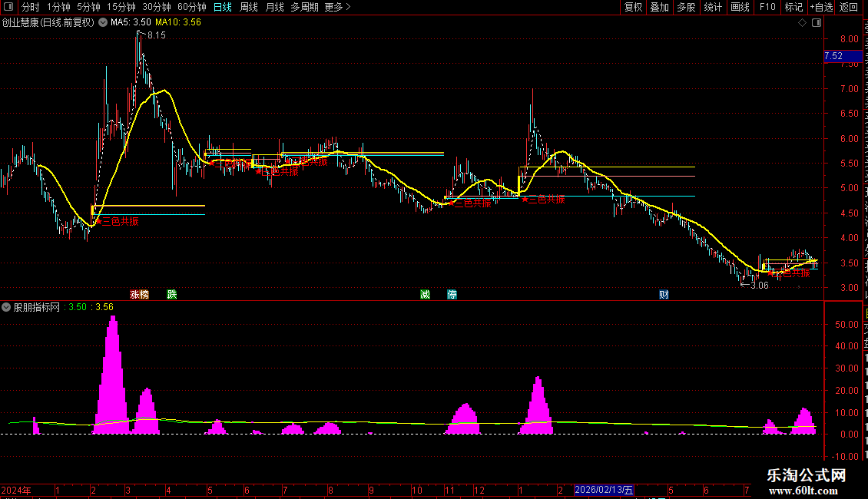The width and height of the screenshot is (868, 499).
Task: Activate the 画线 drawing tools
Action: [x=740, y=7]
